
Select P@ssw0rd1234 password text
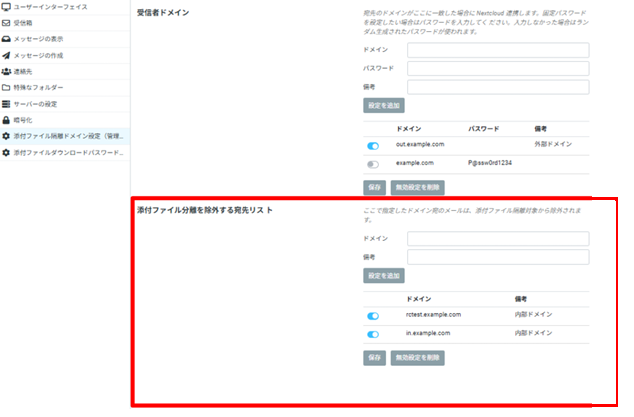[x=490, y=163]
